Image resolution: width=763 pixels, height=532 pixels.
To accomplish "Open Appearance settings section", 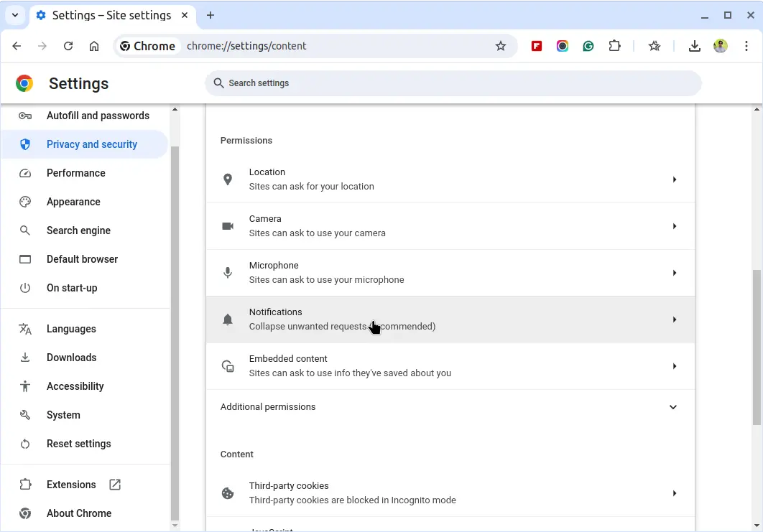I will pos(85,202).
